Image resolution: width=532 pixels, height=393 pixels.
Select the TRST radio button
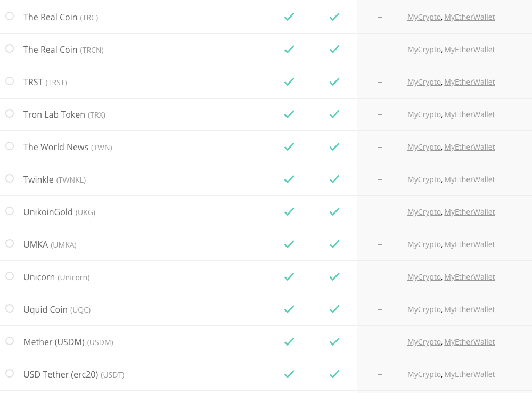coord(10,81)
